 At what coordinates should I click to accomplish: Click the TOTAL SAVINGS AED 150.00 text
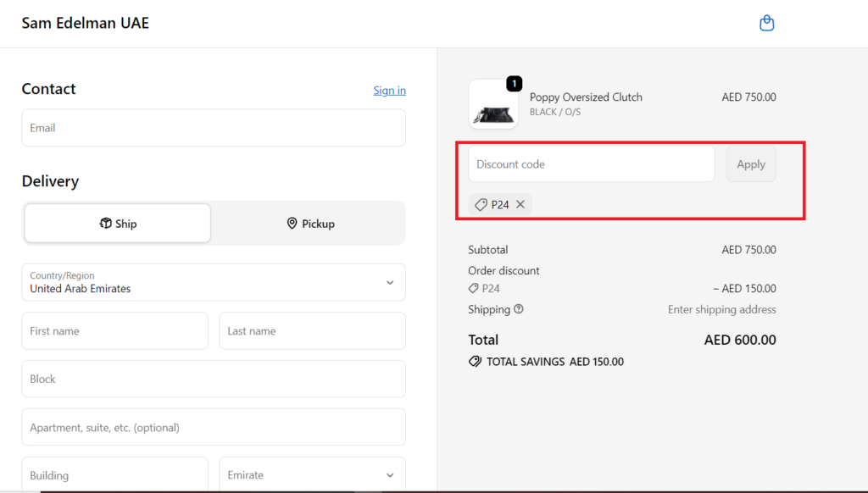point(554,362)
